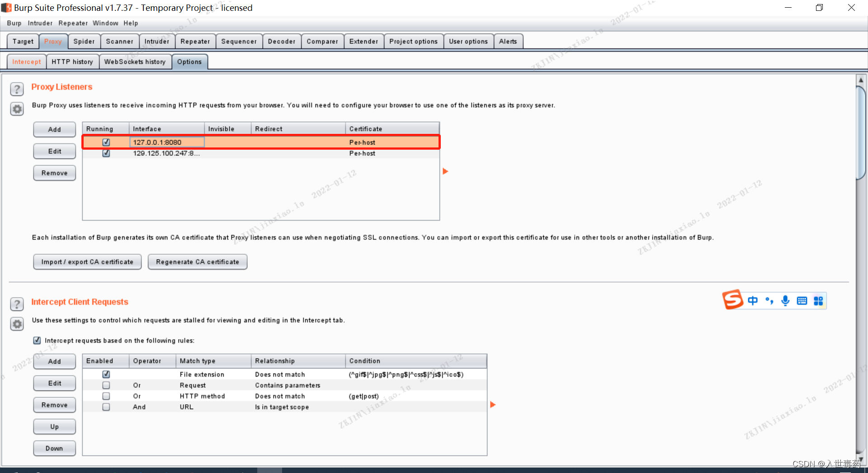Open HTTP history sub-tab
The height and width of the screenshot is (473, 868).
(x=72, y=61)
